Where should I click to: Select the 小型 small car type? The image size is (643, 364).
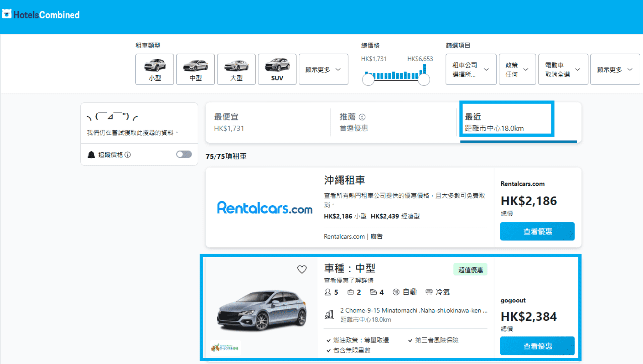tap(155, 69)
